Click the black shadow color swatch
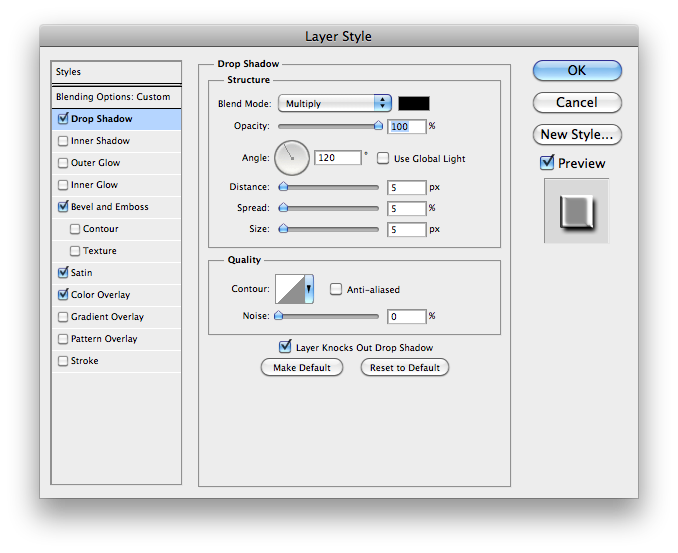678x553 pixels. coord(414,103)
